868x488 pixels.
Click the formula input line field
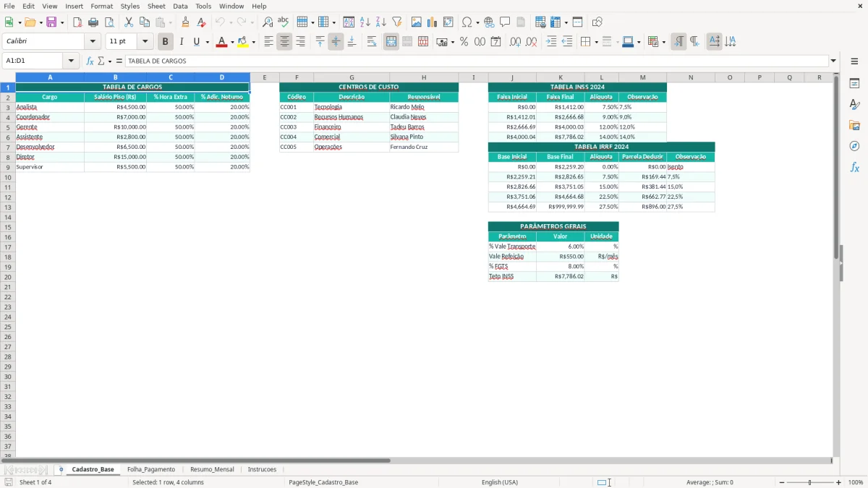(477, 61)
